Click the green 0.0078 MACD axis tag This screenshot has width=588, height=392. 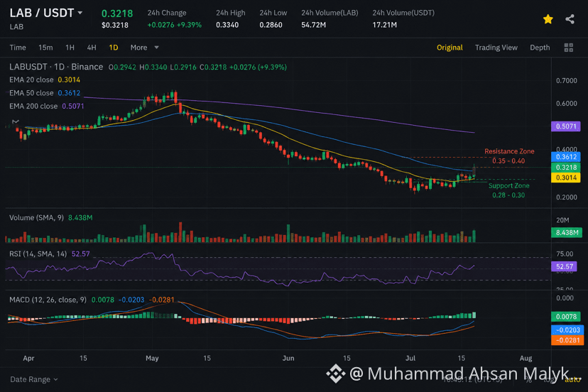click(x=565, y=317)
